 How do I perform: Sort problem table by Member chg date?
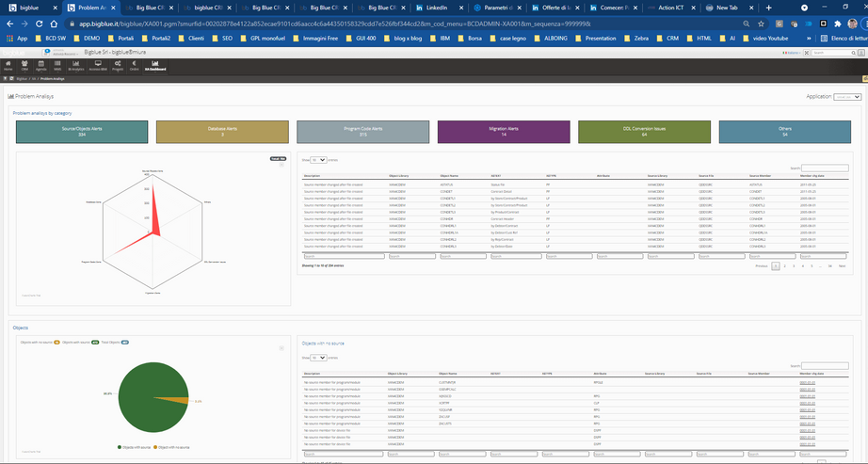812,176
